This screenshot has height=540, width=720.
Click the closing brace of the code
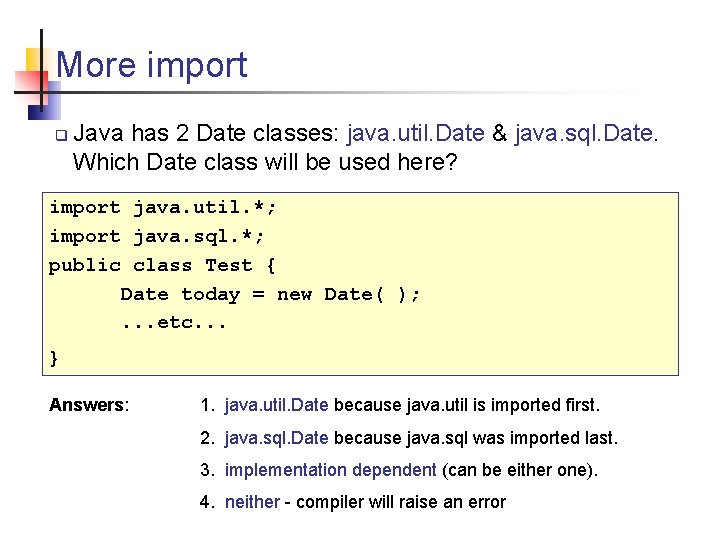pyautogui.click(x=55, y=357)
